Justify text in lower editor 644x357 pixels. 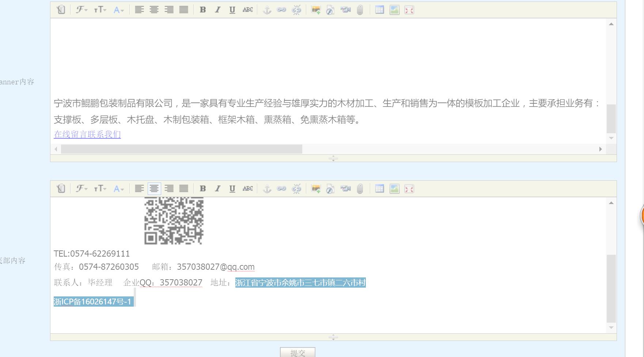[x=184, y=189]
